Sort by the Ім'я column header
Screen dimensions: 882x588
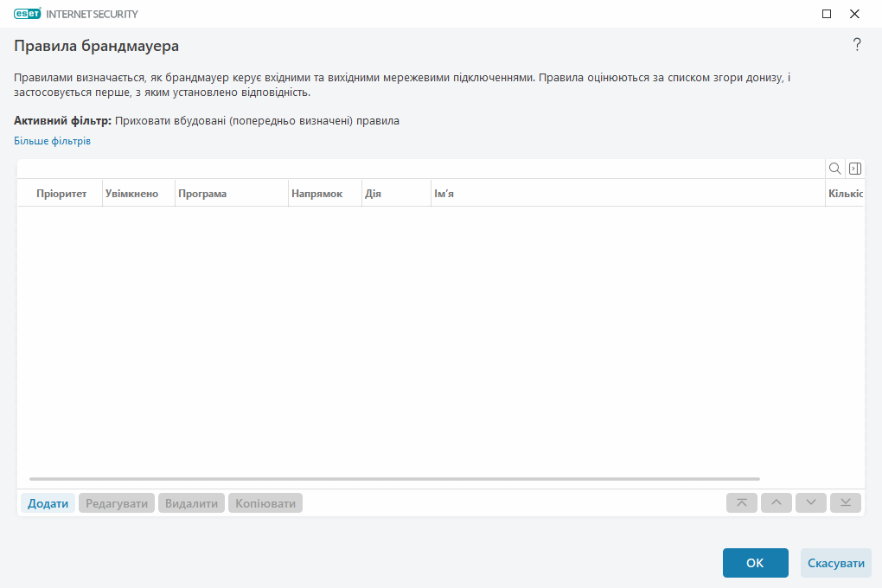(444, 194)
